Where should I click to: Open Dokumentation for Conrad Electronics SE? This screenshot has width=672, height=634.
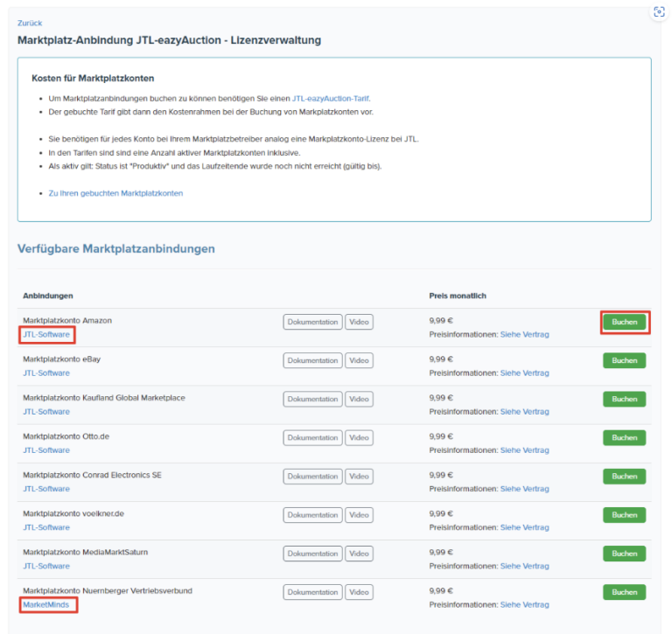(312, 476)
